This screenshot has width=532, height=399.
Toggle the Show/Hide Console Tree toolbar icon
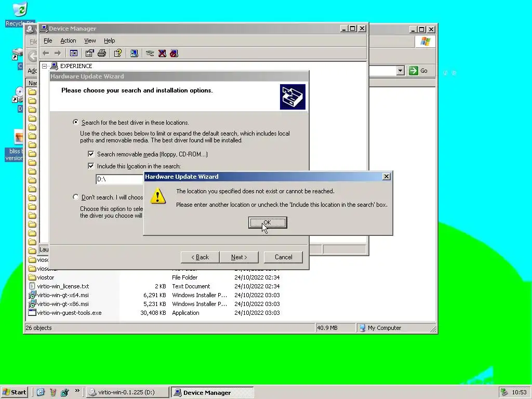click(73, 54)
